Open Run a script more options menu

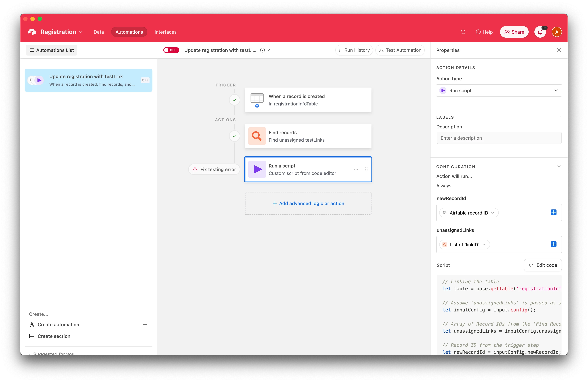[x=356, y=169]
